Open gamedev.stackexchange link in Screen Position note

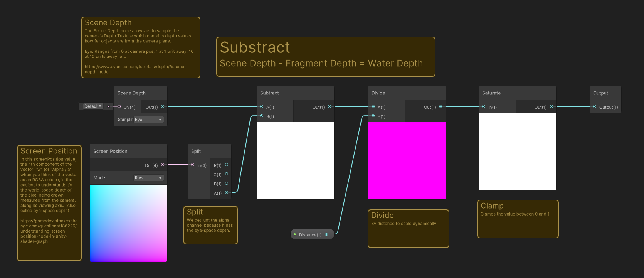pyautogui.click(x=49, y=231)
